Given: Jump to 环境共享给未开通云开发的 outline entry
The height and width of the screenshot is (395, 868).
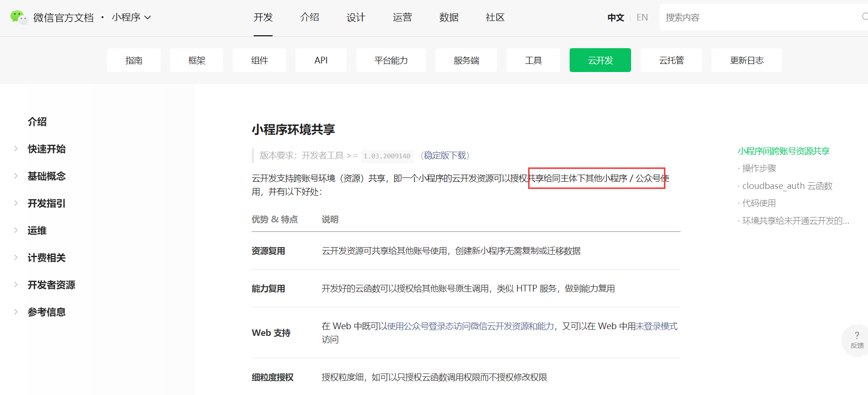Looking at the screenshot, I should tap(796, 221).
